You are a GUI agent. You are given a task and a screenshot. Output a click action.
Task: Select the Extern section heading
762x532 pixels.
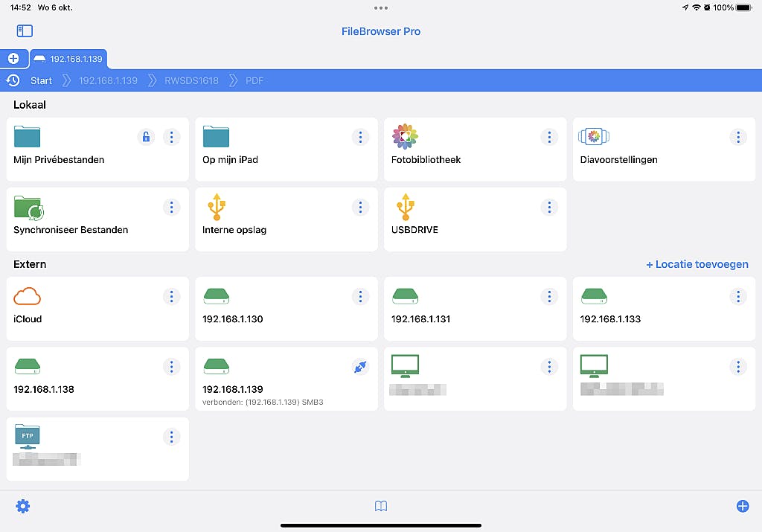point(30,264)
